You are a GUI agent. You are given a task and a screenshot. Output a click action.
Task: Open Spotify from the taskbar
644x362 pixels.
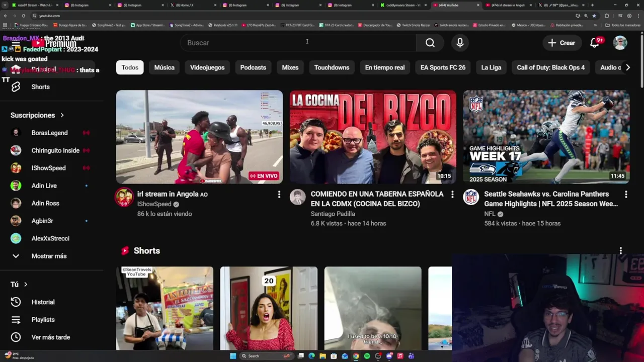click(367, 356)
